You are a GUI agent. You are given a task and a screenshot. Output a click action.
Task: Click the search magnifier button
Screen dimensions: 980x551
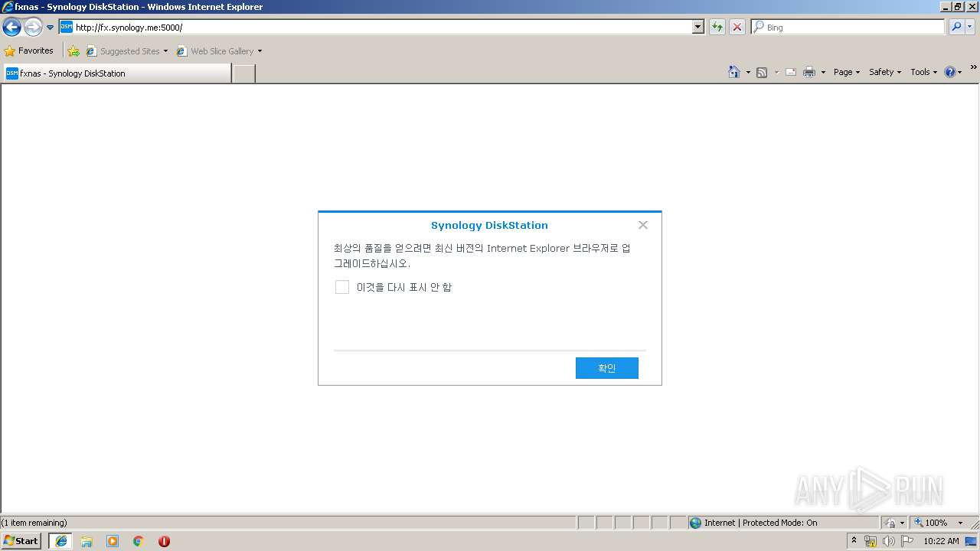956,27
